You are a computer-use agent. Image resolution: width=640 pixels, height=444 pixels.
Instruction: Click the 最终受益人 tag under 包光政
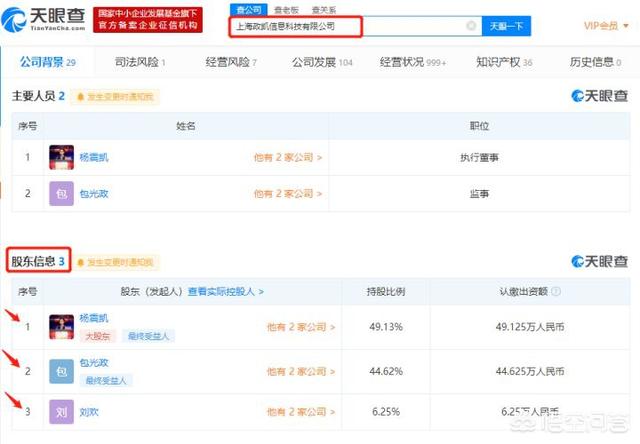tap(106, 380)
